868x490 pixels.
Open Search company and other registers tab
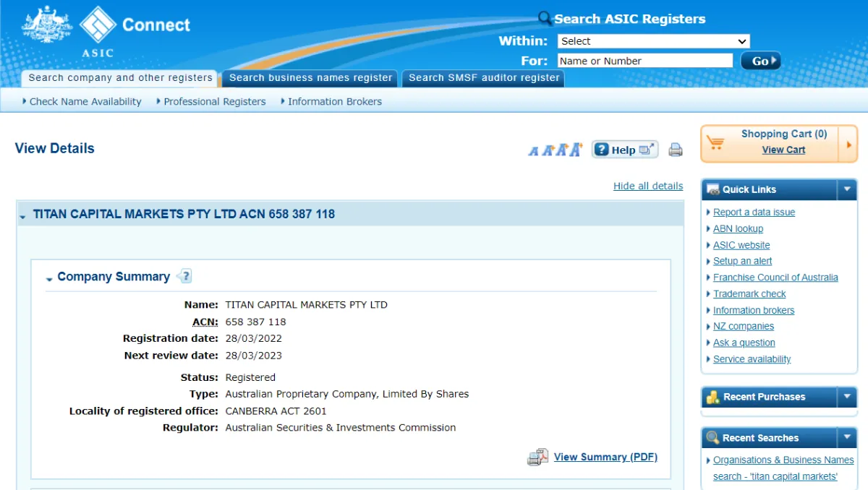click(120, 78)
